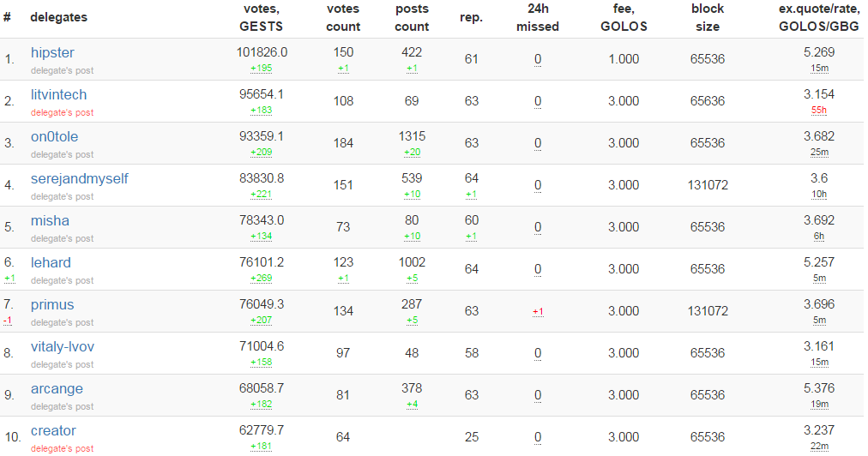Image resolution: width=868 pixels, height=456 pixels.
Task: Click the arcange delegate name
Action: pos(57,389)
